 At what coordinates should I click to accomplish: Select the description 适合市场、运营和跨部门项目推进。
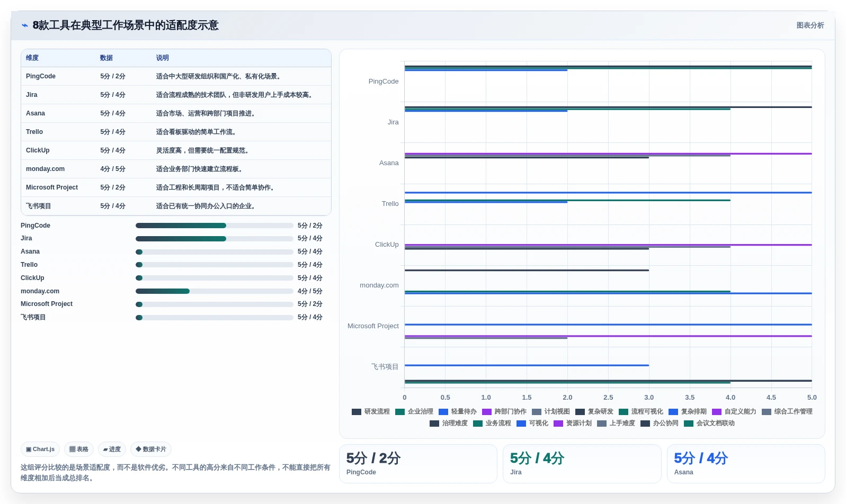[x=207, y=113]
